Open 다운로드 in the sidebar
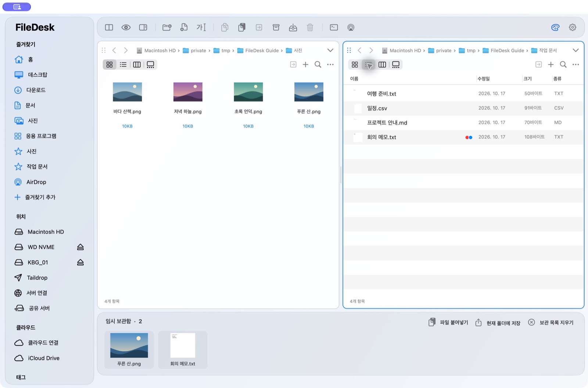Viewport: 588px width, 388px height. (30, 90)
